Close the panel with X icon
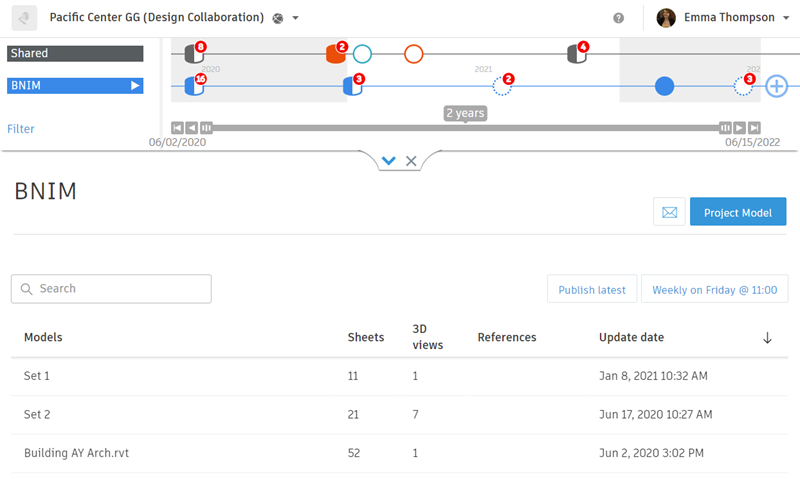The height and width of the screenshot is (493, 800). point(411,161)
